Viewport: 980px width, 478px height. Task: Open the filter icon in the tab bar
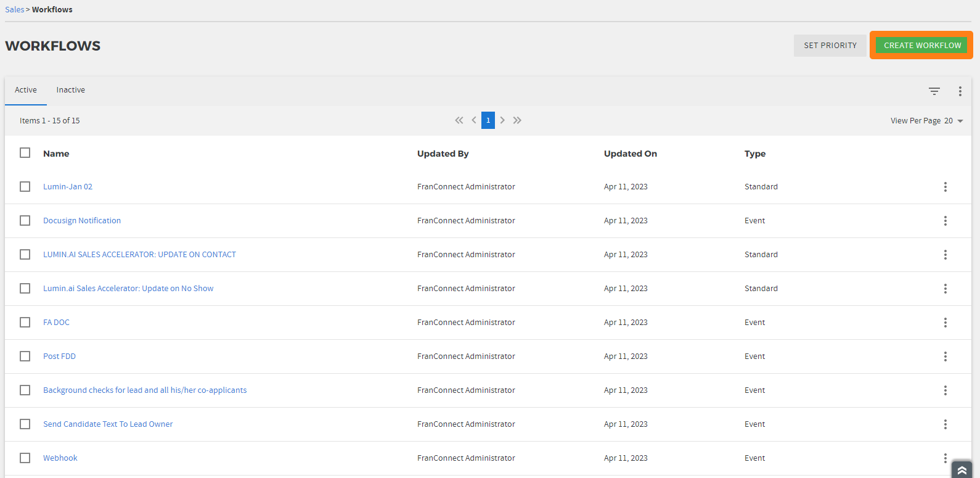tap(934, 91)
